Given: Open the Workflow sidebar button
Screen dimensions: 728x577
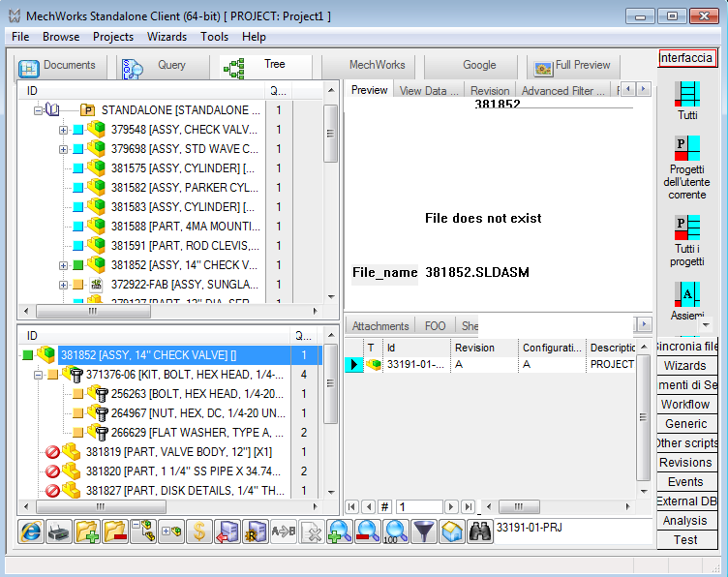Looking at the screenshot, I should [x=686, y=405].
